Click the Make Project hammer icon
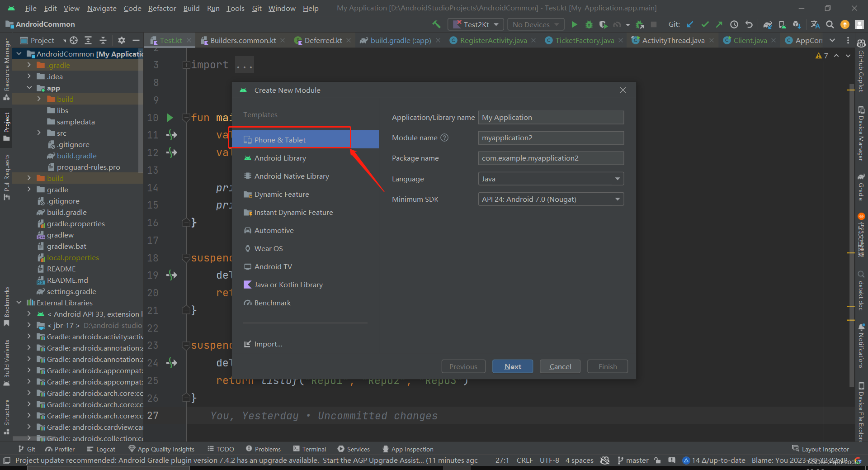The image size is (868, 470). 436,24
